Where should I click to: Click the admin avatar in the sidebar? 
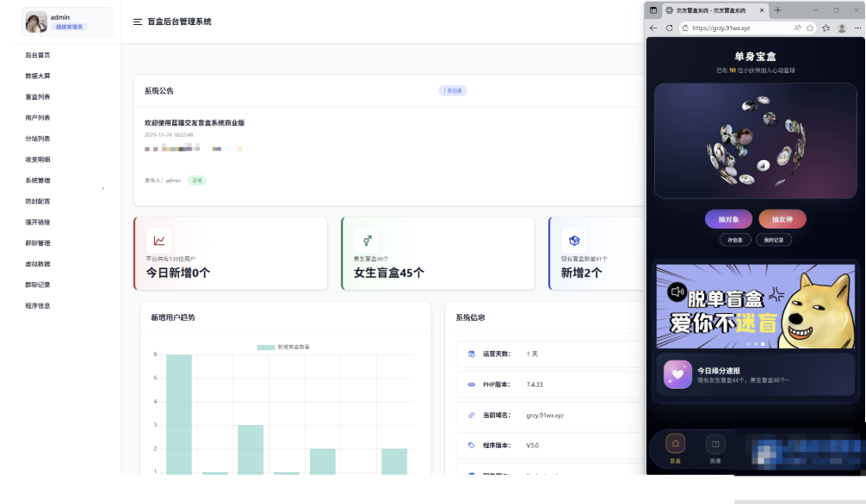35,21
